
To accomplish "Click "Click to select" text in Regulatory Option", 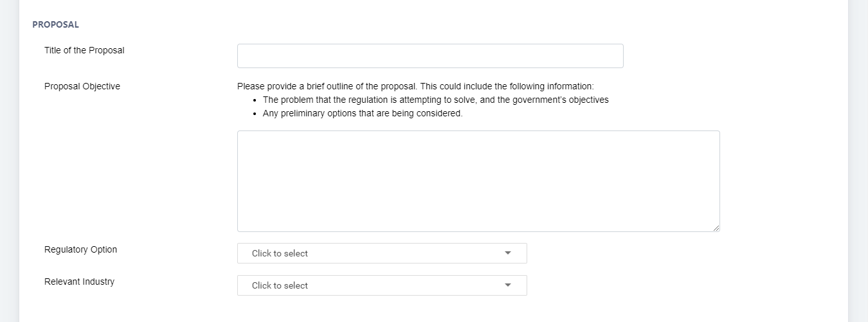I will [280, 253].
